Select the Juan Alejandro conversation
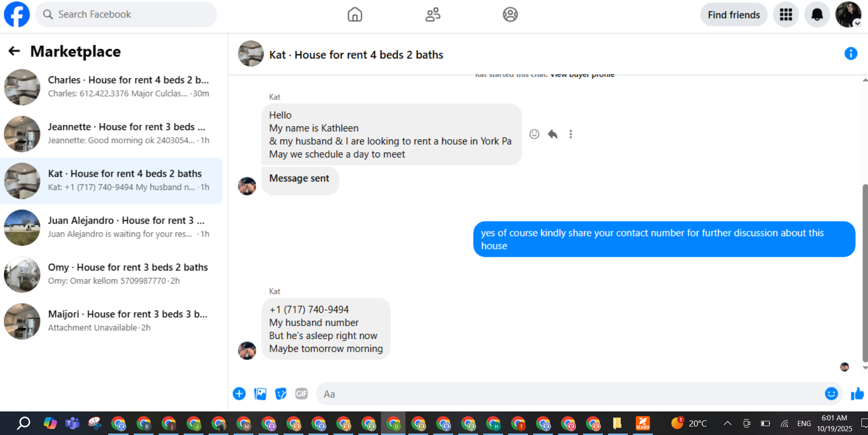Image resolution: width=868 pixels, height=435 pixels. [x=111, y=227]
